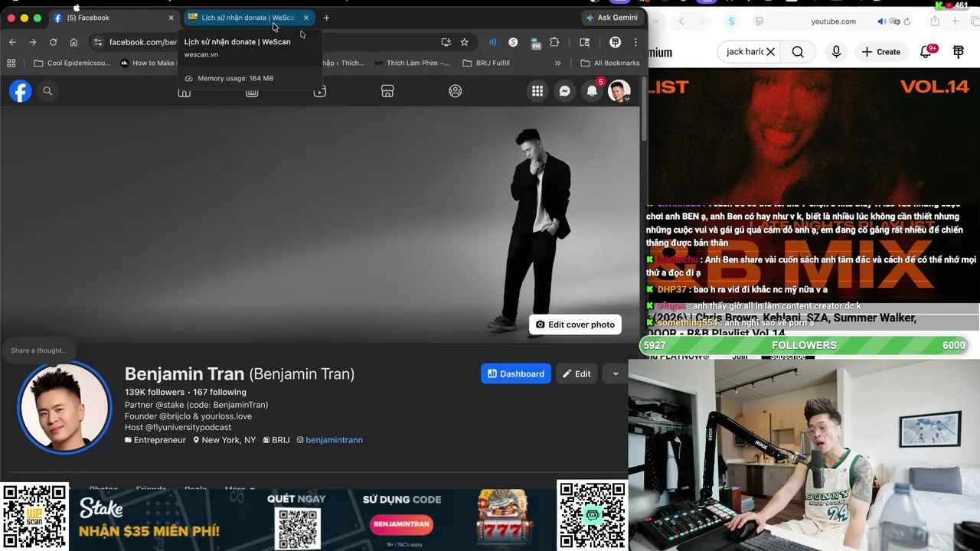
Task: Open the Facebook menu grid icon
Action: [537, 91]
